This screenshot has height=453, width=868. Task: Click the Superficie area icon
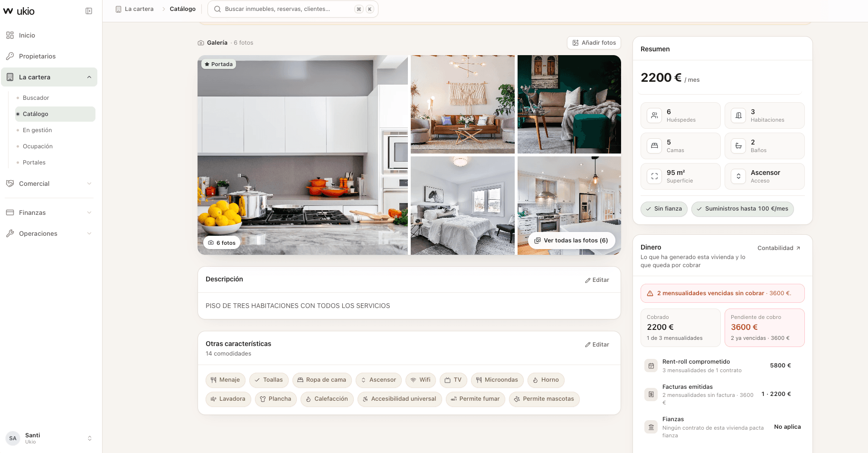click(x=654, y=176)
